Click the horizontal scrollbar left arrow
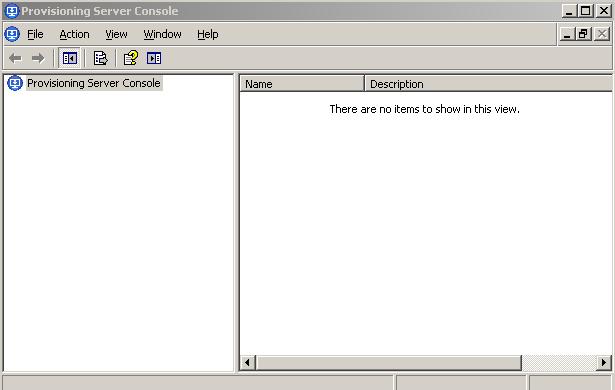 tap(247, 363)
